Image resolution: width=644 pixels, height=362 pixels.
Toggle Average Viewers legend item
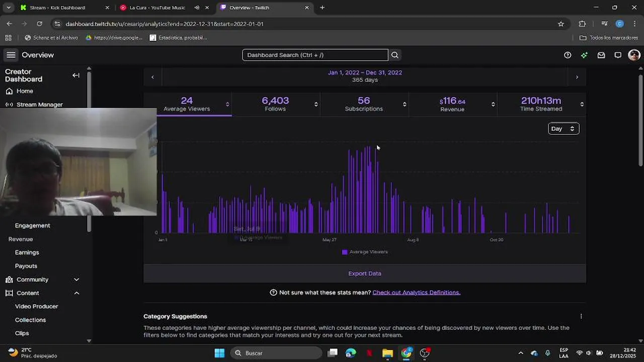tap(365, 252)
